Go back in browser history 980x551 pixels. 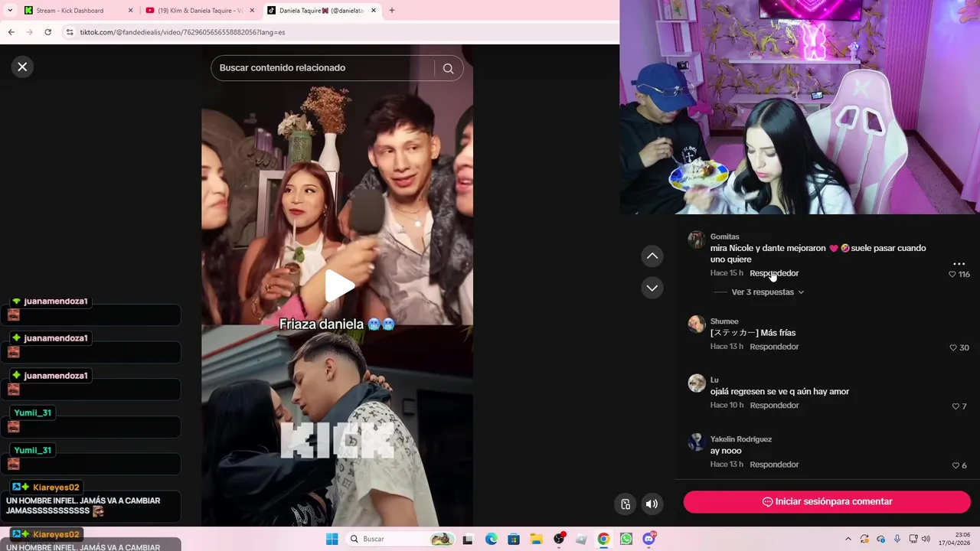(x=11, y=32)
